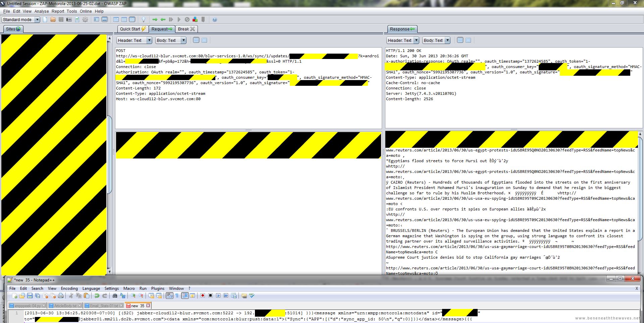The width and height of the screenshot is (644, 323).
Task: Toggle ZAP expand Sites tabs layout
Action: [116, 19]
